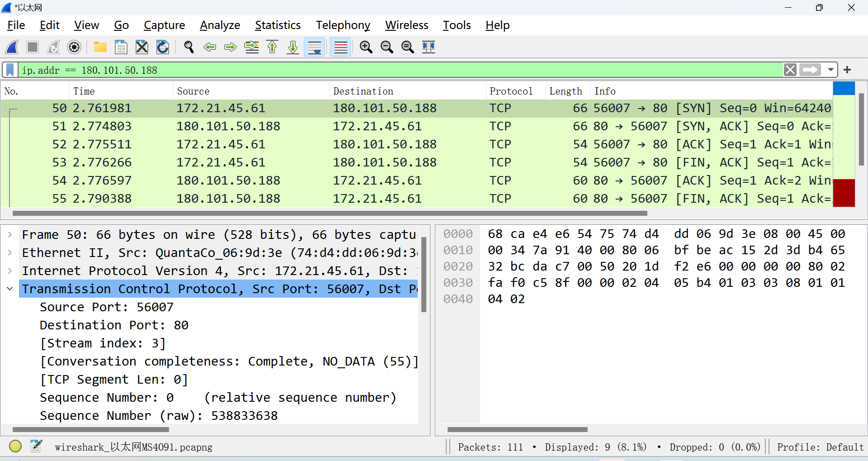Jump to the last packet
This screenshot has height=461, width=868.
point(293,47)
